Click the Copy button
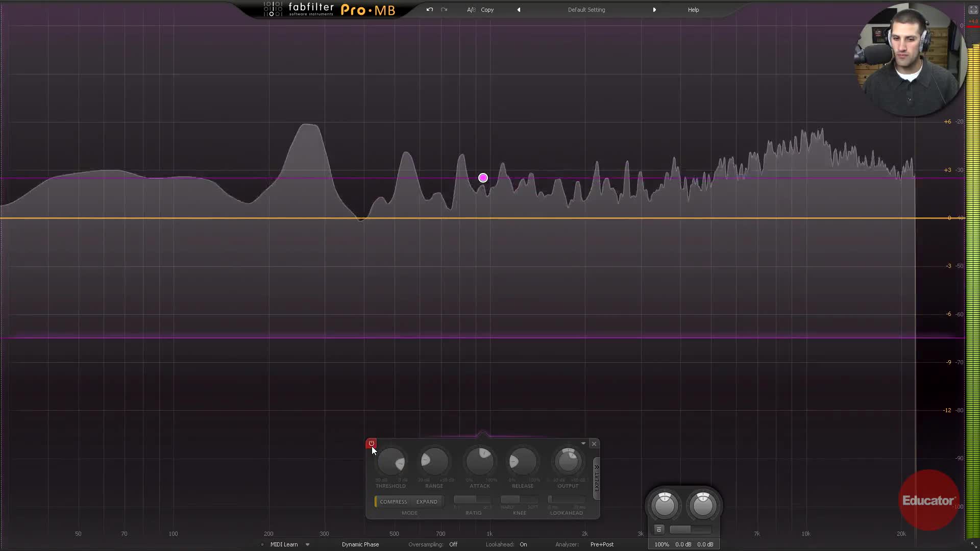The height and width of the screenshot is (551, 980). coord(487,10)
